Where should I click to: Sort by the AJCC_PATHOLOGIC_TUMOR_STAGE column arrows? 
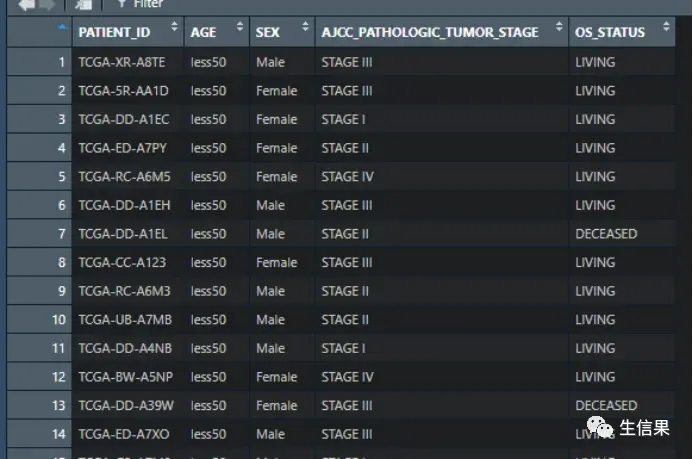[559, 31]
